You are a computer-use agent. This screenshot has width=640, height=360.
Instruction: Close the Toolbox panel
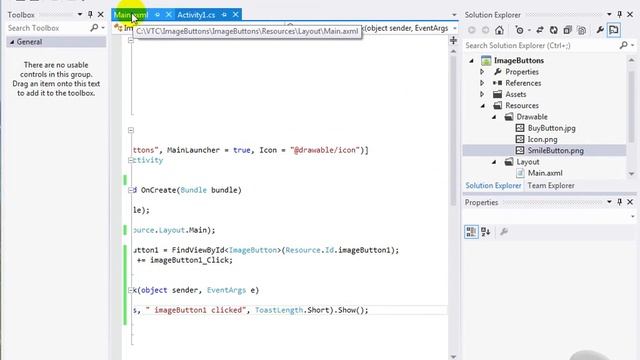pos(100,15)
